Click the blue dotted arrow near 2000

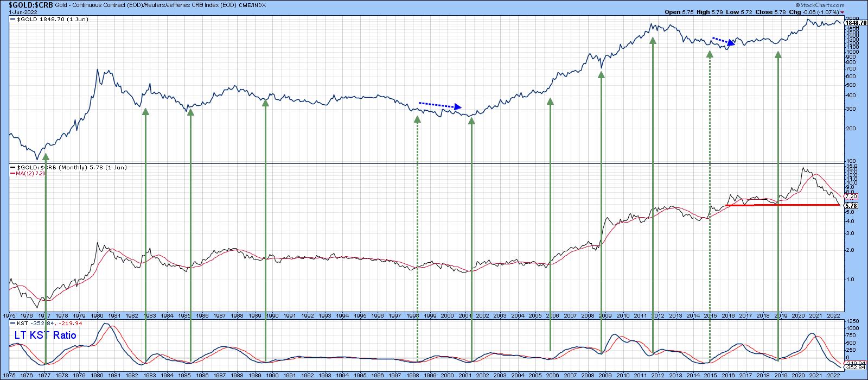440,105
